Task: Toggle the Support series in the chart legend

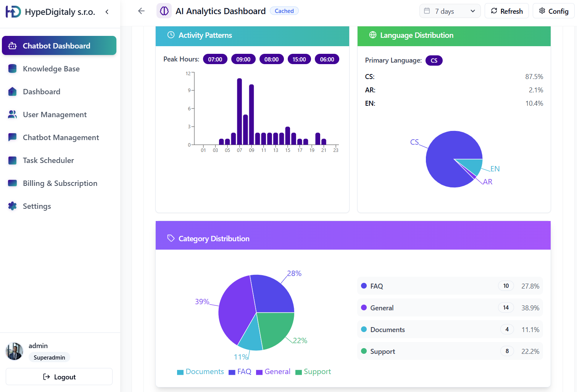Action: [x=313, y=371]
